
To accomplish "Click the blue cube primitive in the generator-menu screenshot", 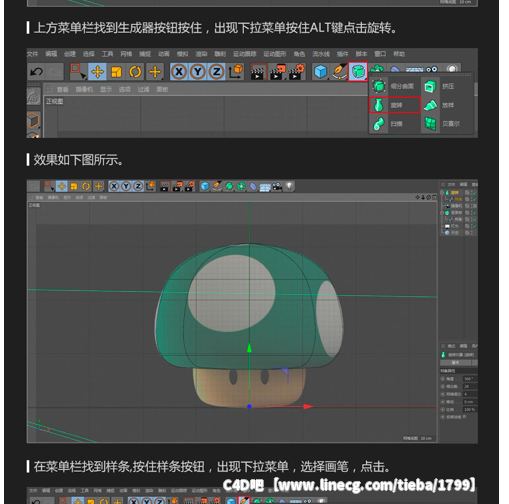I will [320, 72].
